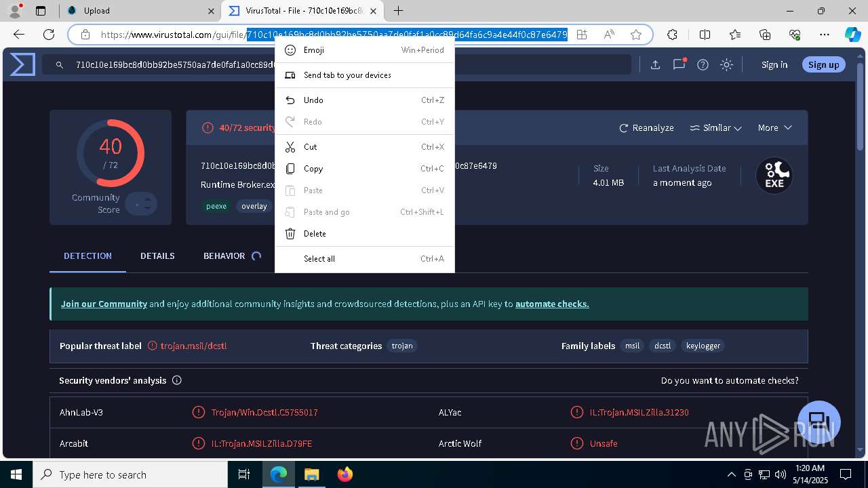
Task: Click the Reanalyze button
Action: (646, 128)
